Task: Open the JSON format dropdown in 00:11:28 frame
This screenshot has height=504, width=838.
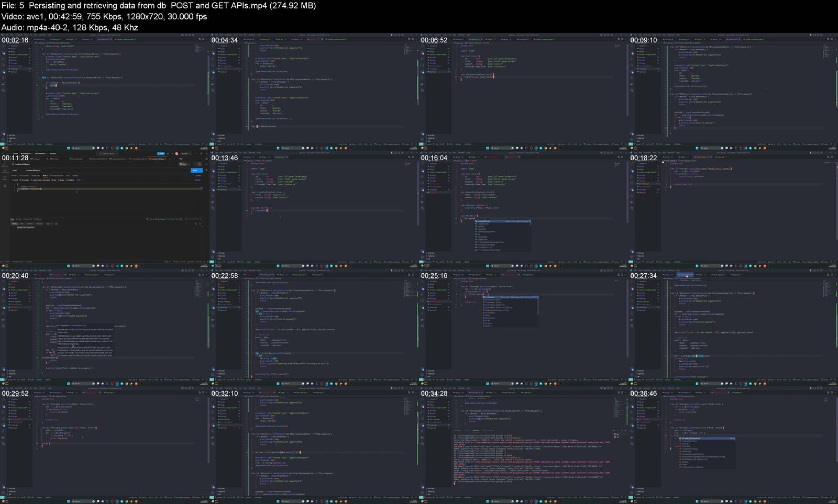Action: (79, 180)
